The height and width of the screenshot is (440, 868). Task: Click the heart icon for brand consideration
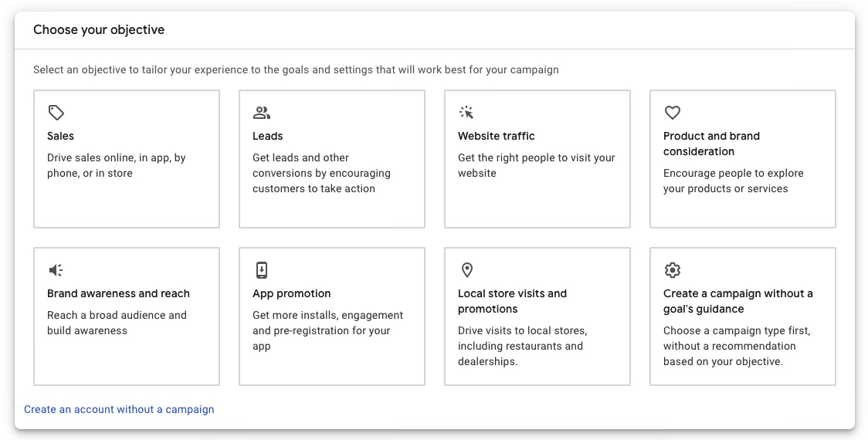(672, 113)
